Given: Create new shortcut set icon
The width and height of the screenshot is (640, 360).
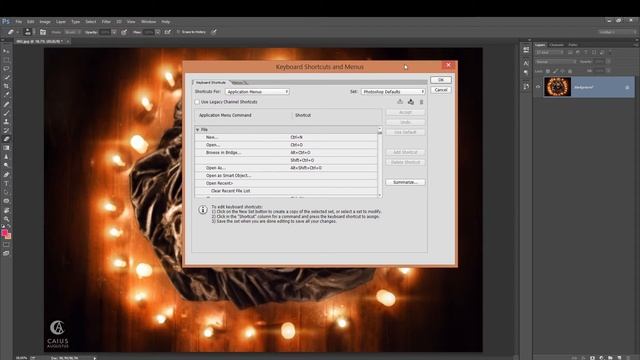Looking at the screenshot, I should coord(411,102).
